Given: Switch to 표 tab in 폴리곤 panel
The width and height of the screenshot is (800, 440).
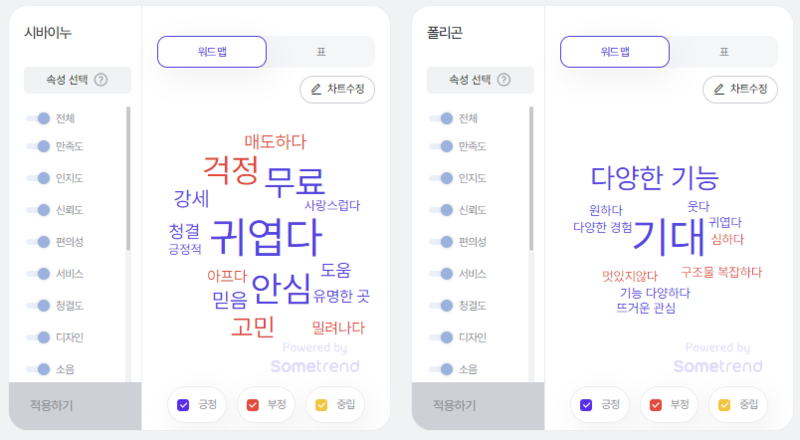Looking at the screenshot, I should coord(723,51).
